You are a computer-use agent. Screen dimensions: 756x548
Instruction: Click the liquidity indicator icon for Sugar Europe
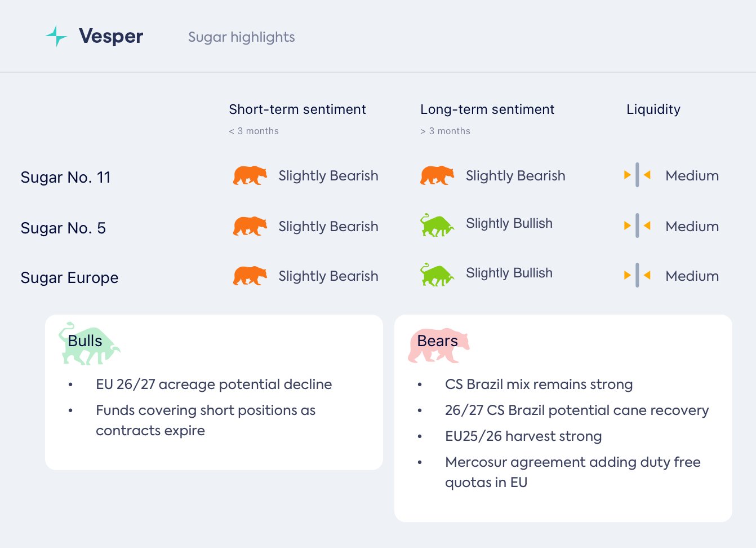point(637,275)
